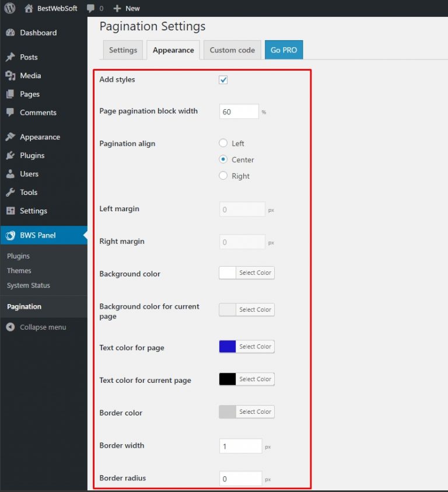Select the Plugins plug icon
Image resolution: width=448 pixels, height=492 pixels.
coord(10,155)
